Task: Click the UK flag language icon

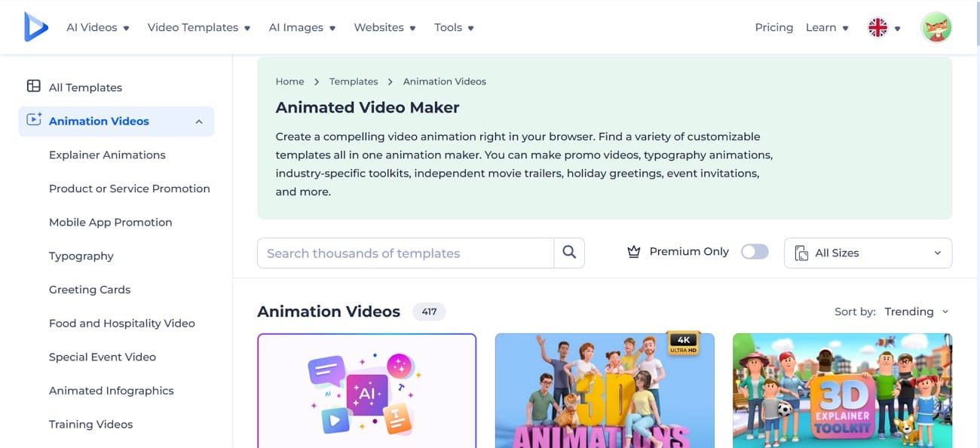Action: tap(877, 26)
